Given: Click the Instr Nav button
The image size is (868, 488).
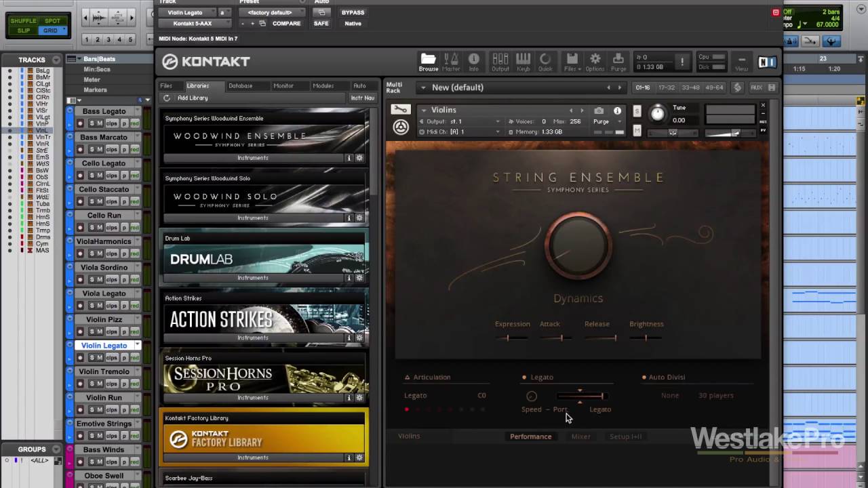Looking at the screenshot, I should (x=363, y=98).
